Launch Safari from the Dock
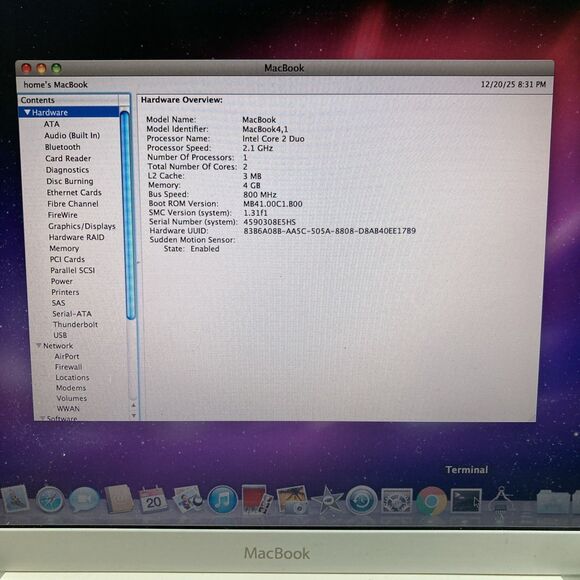The height and width of the screenshot is (580, 580). coord(50,500)
